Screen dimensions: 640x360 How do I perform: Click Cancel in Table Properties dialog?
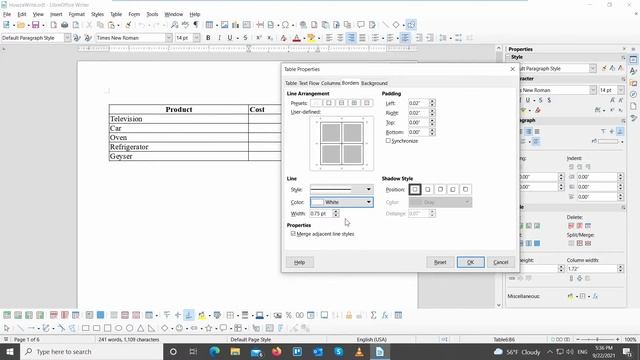[x=501, y=262]
